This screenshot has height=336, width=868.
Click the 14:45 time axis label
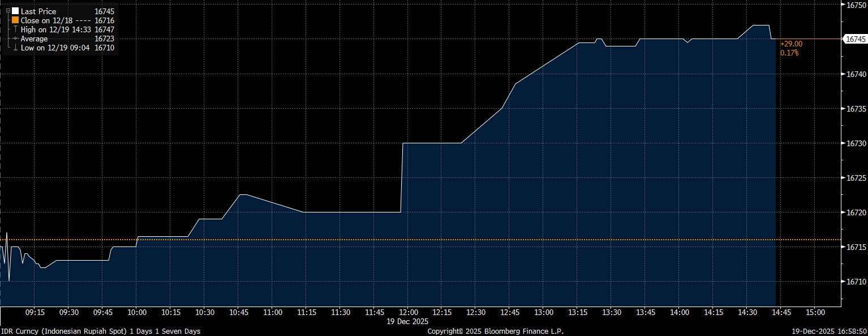781,312
